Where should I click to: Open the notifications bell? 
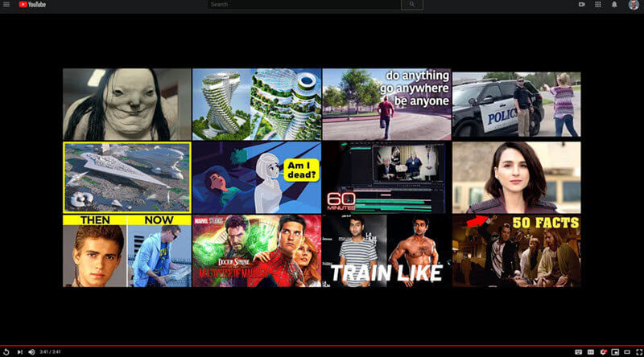614,5
